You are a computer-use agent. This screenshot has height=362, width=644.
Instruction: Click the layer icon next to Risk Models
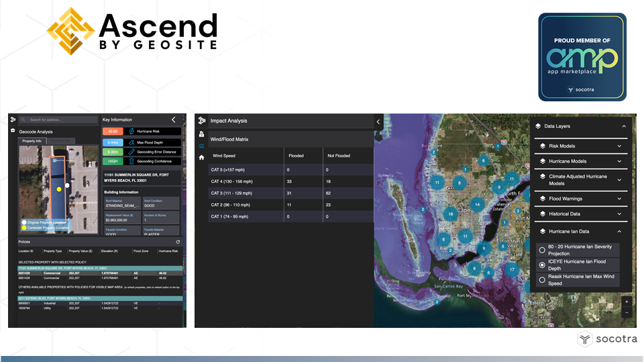tap(543, 145)
